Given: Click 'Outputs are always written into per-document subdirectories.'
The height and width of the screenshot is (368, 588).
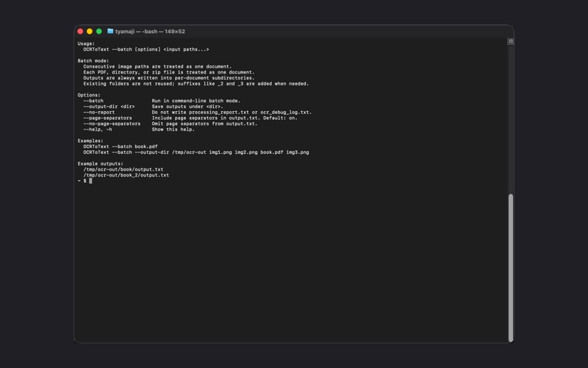Looking at the screenshot, I should click(x=169, y=78).
